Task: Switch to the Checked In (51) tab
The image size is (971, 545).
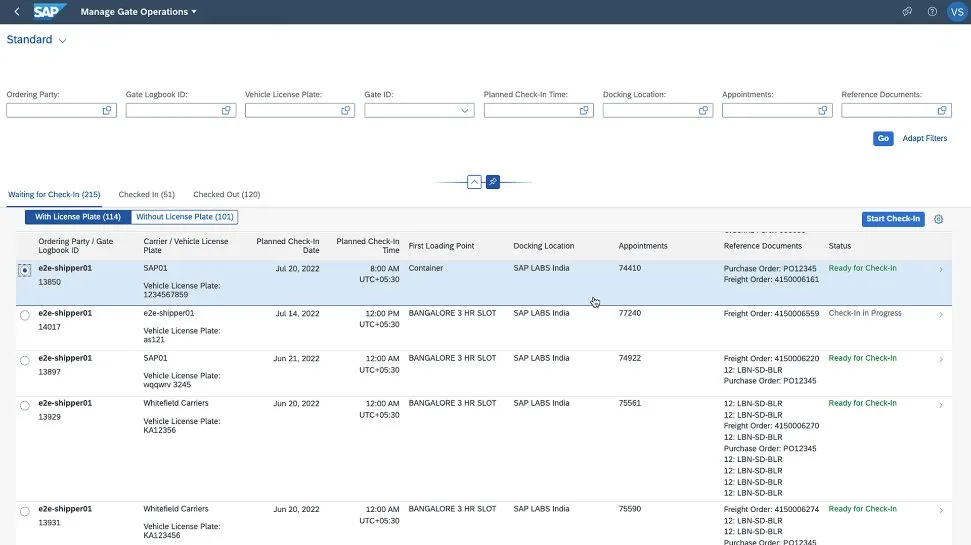Action: coord(146,194)
